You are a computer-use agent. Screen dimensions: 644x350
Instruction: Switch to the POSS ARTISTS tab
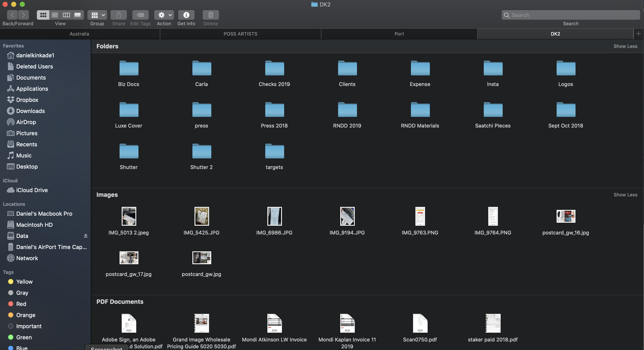coord(240,34)
